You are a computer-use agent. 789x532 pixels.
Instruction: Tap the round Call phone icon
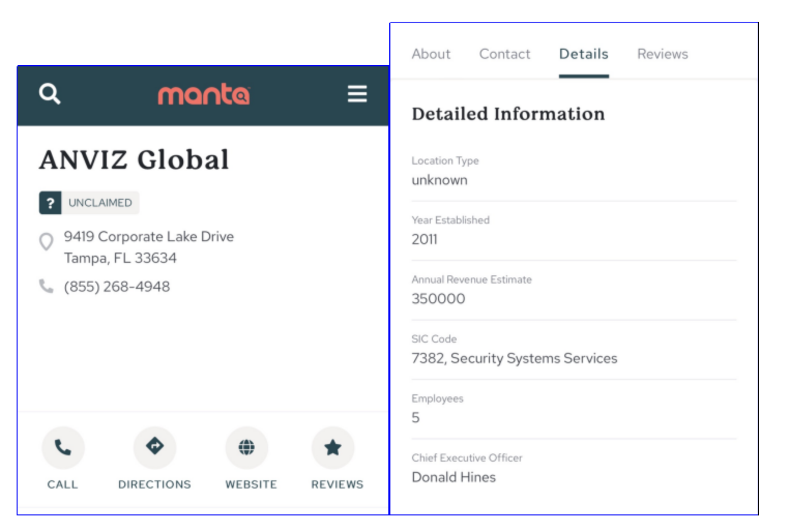point(63,448)
